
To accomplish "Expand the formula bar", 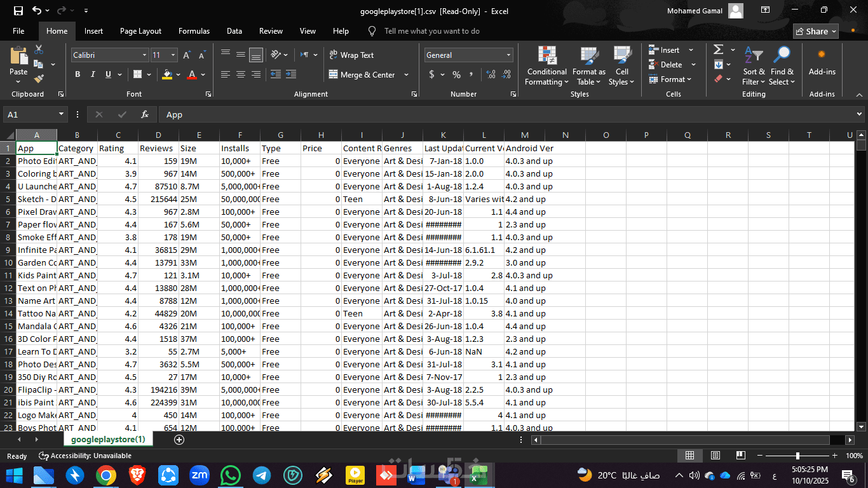I will click(x=860, y=114).
